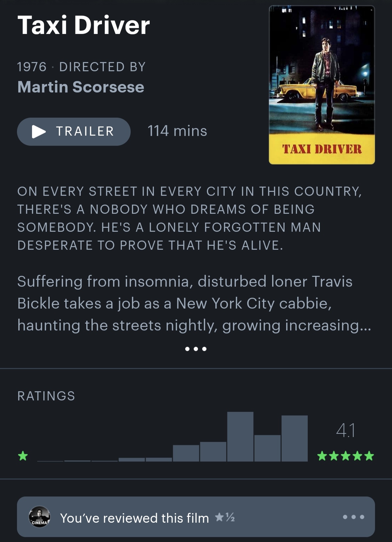Click the play triangle icon in Trailer button
Image resolution: width=392 pixels, height=542 pixels.
[x=39, y=132]
